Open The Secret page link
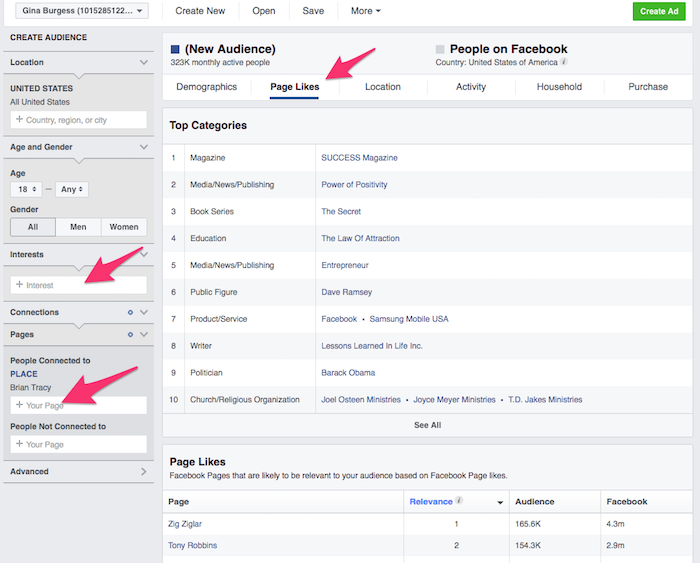 341,211
